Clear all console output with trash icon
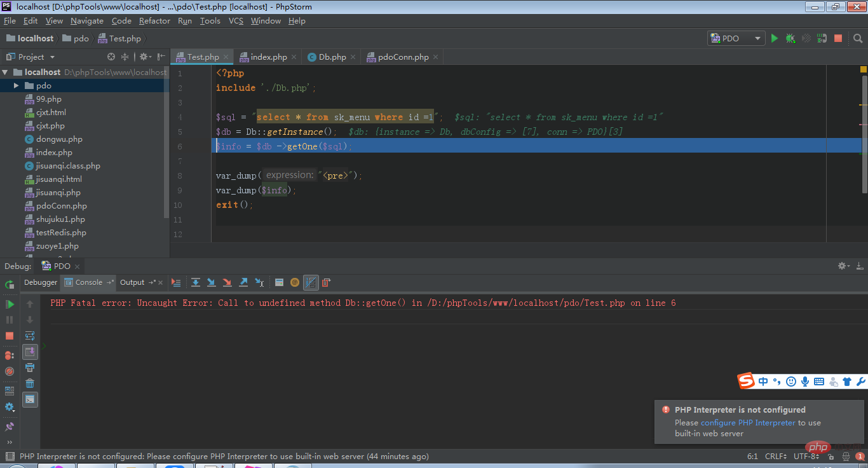 point(30,383)
